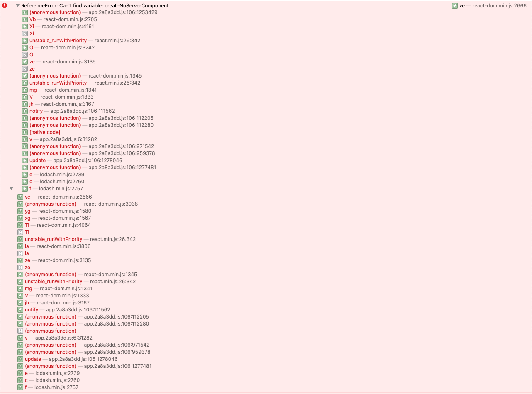Image resolution: width=532 pixels, height=394 pixels.
Task: Open source link react-dom.min.js:4161
Action: point(68,27)
